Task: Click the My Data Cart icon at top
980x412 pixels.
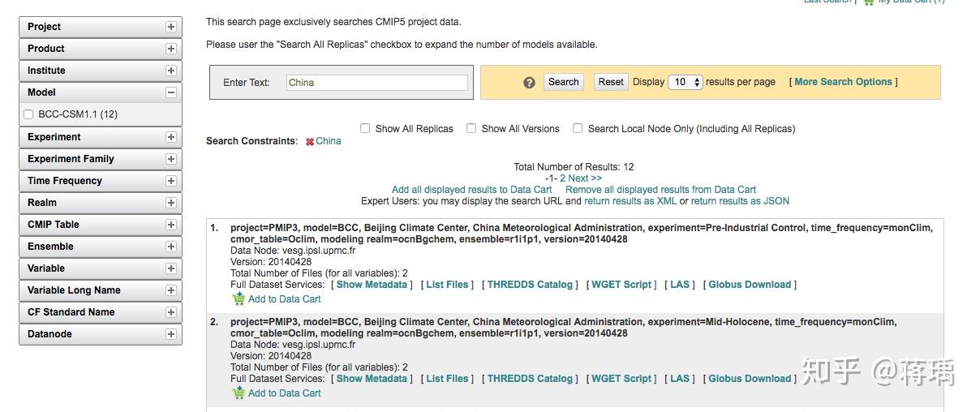Action: click(869, 2)
